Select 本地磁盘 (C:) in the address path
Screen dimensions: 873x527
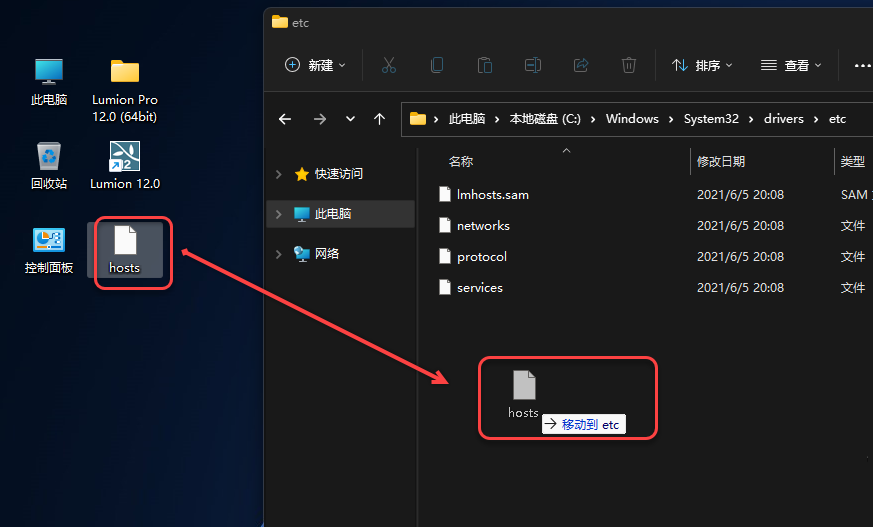click(x=545, y=119)
